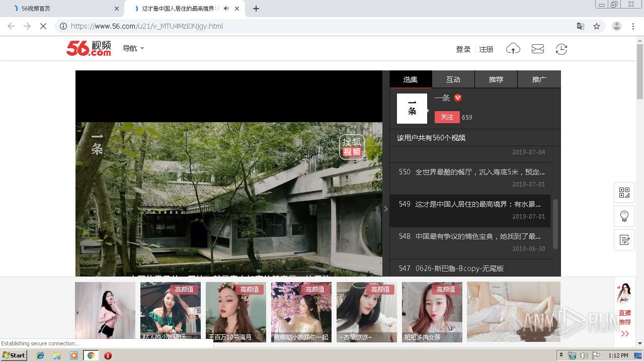Click the URL address bar
Viewport: 644px width, 362px height.
click(x=322, y=26)
